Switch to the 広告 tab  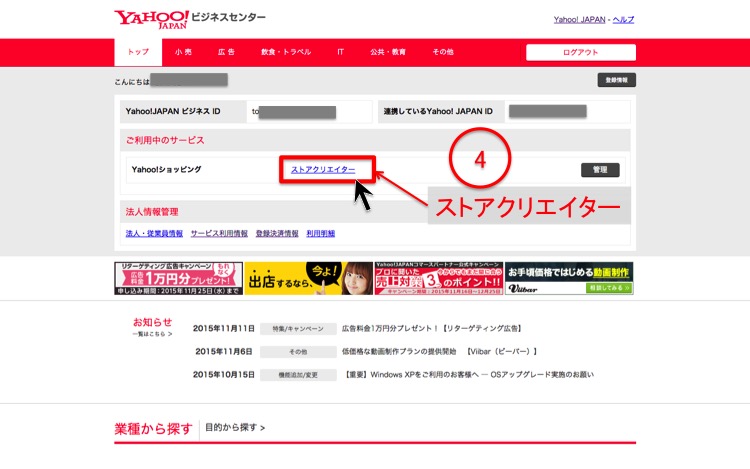coord(226,52)
